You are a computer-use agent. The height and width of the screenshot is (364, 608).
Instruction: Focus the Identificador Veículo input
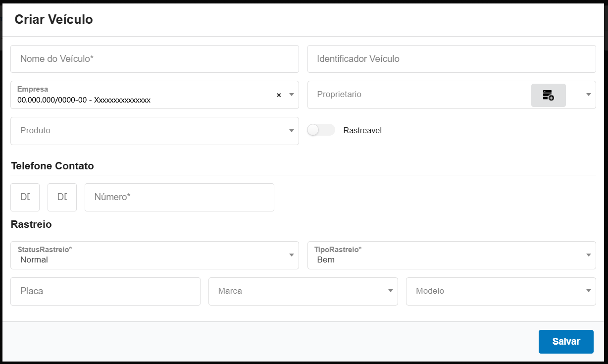pos(451,59)
